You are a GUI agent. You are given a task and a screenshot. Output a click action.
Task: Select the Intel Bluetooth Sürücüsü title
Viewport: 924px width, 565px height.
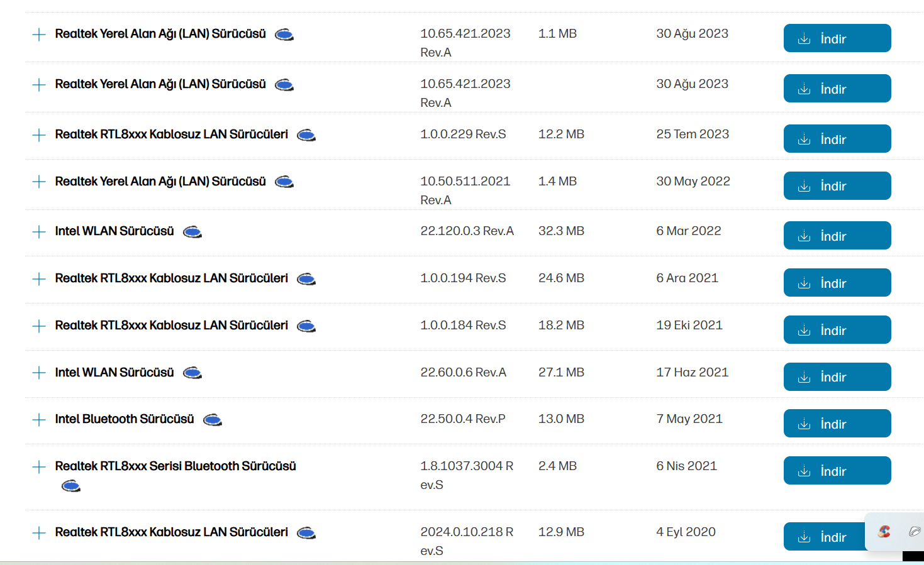pos(125,419)
